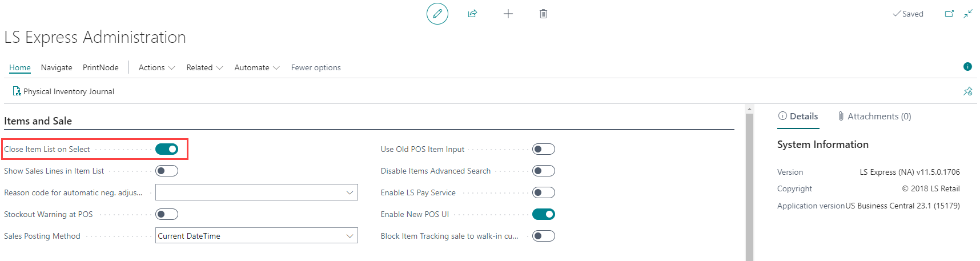Click the trash delete icon

click(543, 14)
